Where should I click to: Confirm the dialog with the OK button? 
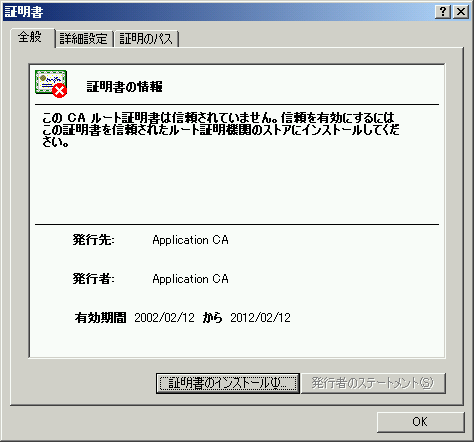coord(420,422)
